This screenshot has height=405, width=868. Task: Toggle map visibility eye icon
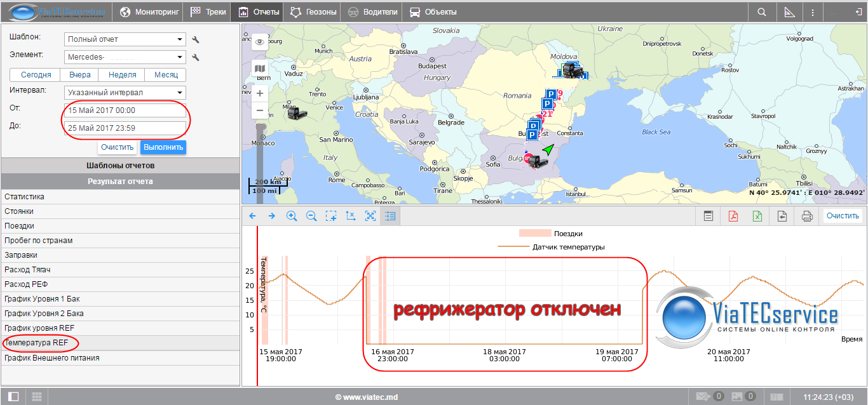pyautogui.click(x=260, y=42)
